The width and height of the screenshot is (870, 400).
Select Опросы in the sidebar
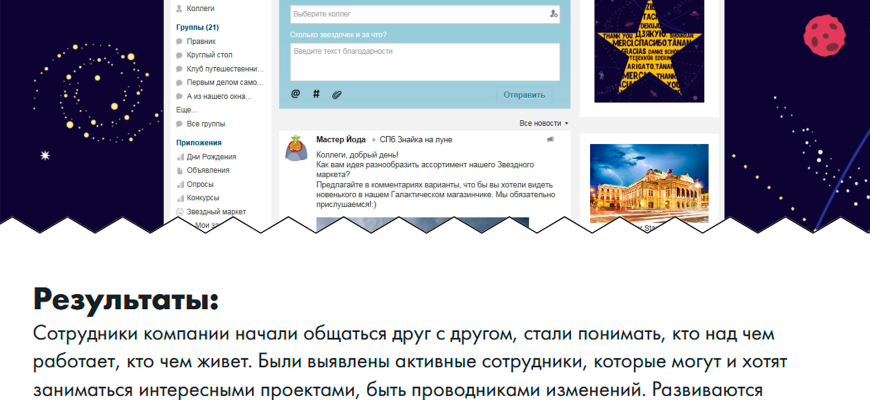tap(202, 184)
